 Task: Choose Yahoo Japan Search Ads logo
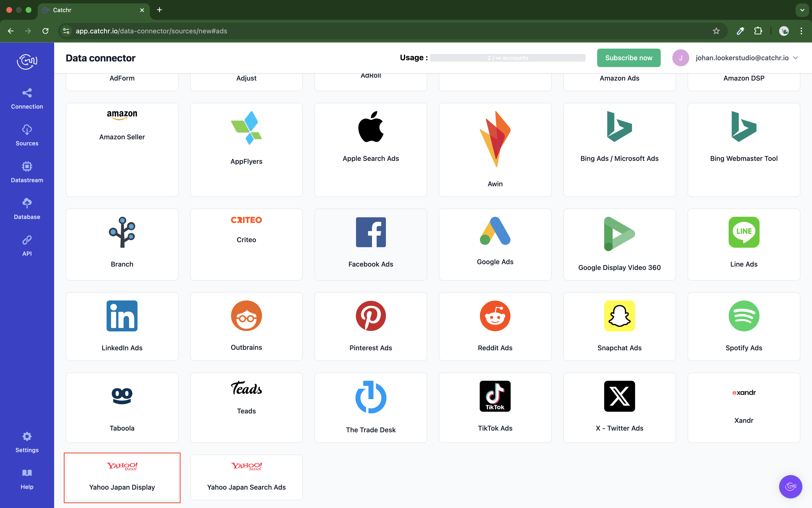[246, 466]
